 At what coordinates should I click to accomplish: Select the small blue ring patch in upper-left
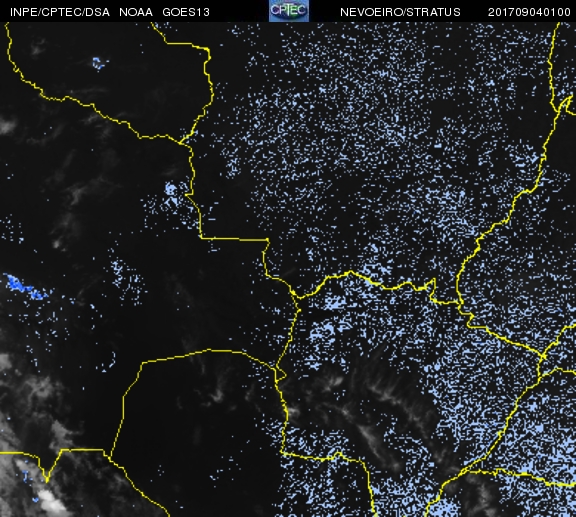tap(99, 63)
